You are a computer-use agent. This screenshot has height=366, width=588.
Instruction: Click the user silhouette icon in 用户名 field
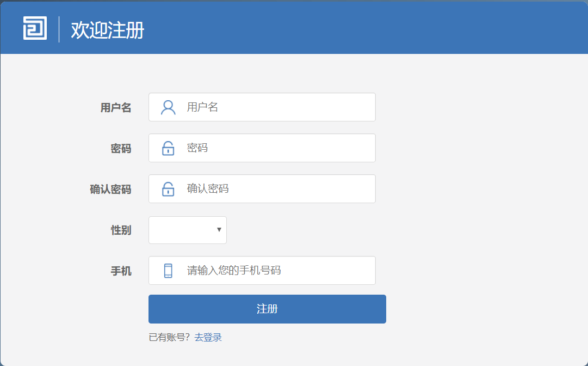pyautogui.click(x=168, y=107)
